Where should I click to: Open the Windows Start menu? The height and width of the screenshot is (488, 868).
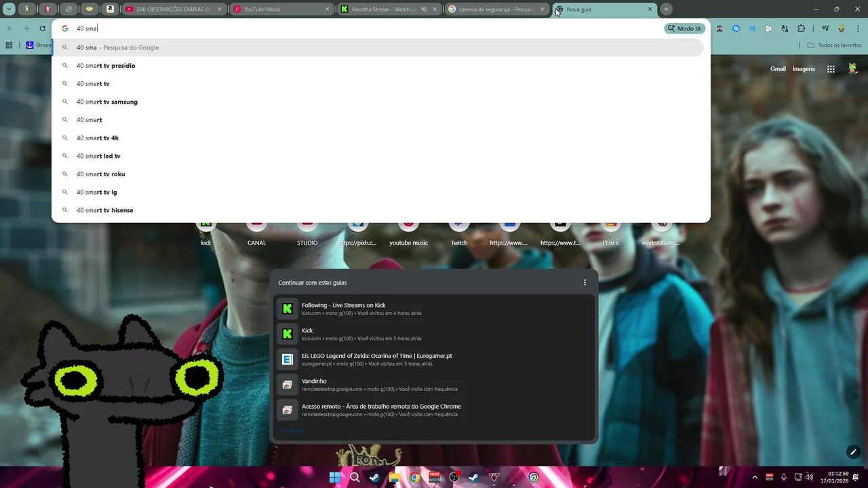334,477
